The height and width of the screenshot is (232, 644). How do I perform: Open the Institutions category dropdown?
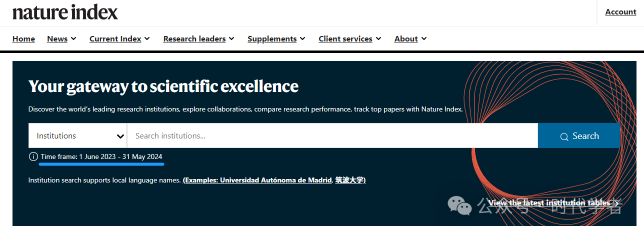[x=78, y=135]
